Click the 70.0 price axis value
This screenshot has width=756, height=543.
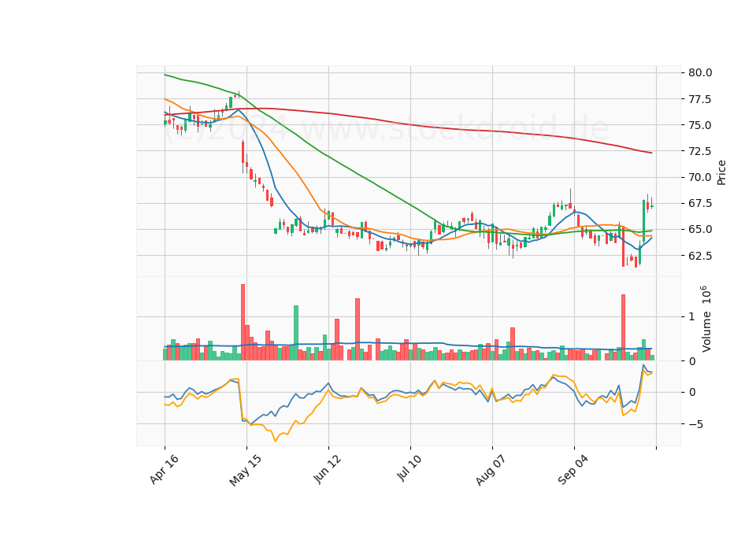point(700,177)
